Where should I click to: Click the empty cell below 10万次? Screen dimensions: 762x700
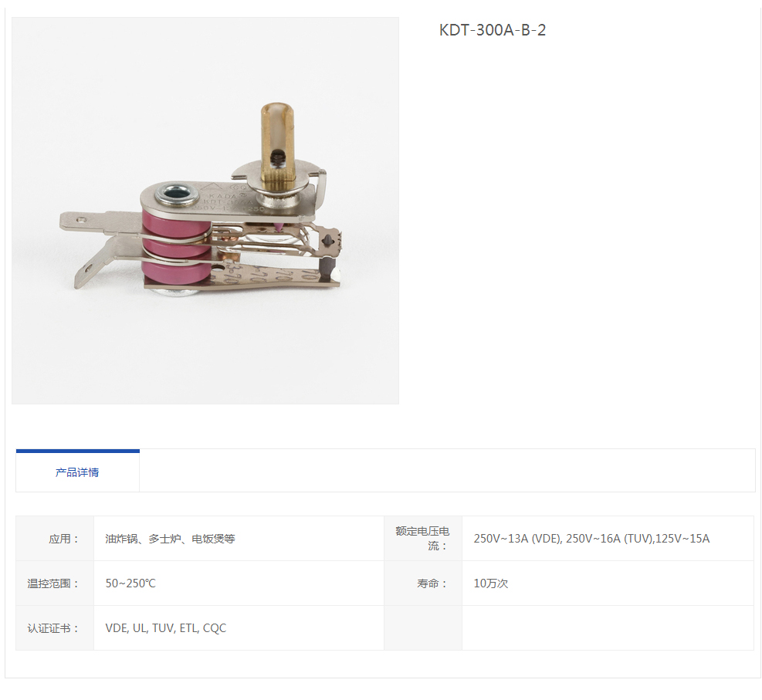[x=608, y=627]
